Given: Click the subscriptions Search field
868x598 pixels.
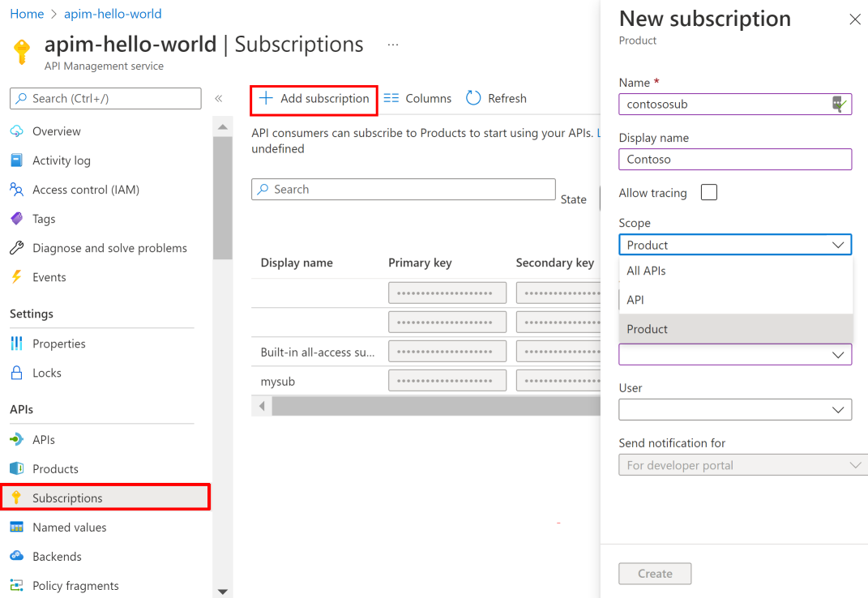Looking at the screenshot, I should click(403, 189).
